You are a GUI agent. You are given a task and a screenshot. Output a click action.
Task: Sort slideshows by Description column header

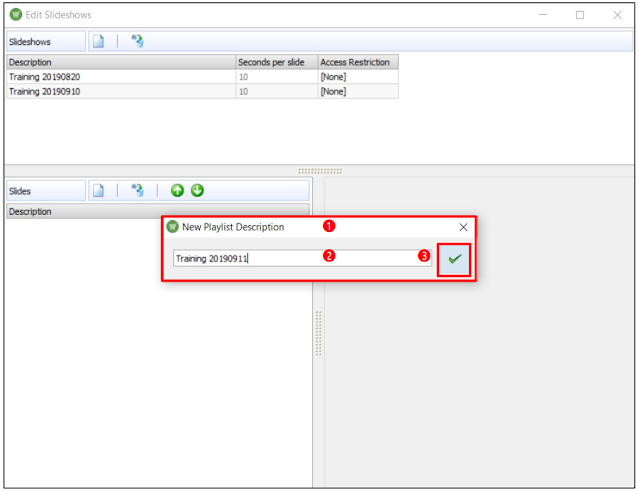pyautogui.click(x=121, y=62)
